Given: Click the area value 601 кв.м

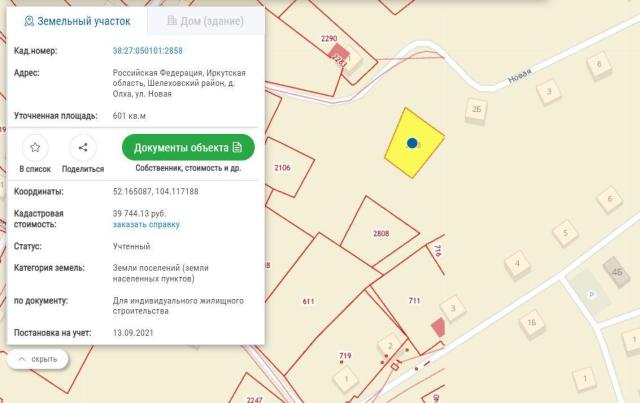Looking at the screenshot, I should [129, 116].
